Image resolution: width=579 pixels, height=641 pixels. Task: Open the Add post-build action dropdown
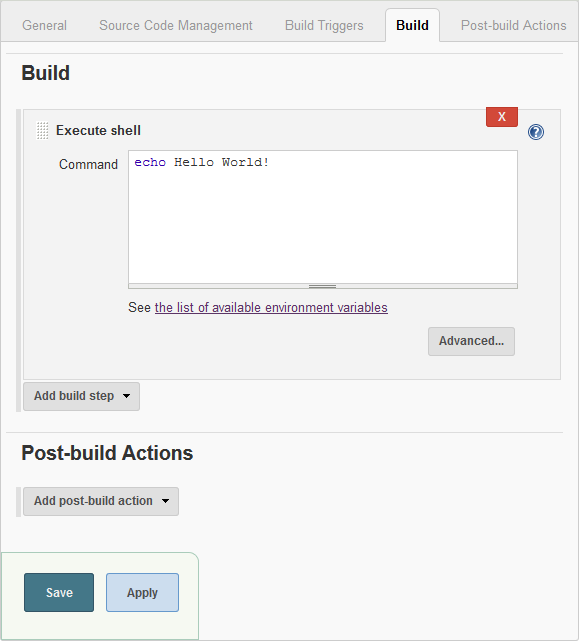[101, 501]
